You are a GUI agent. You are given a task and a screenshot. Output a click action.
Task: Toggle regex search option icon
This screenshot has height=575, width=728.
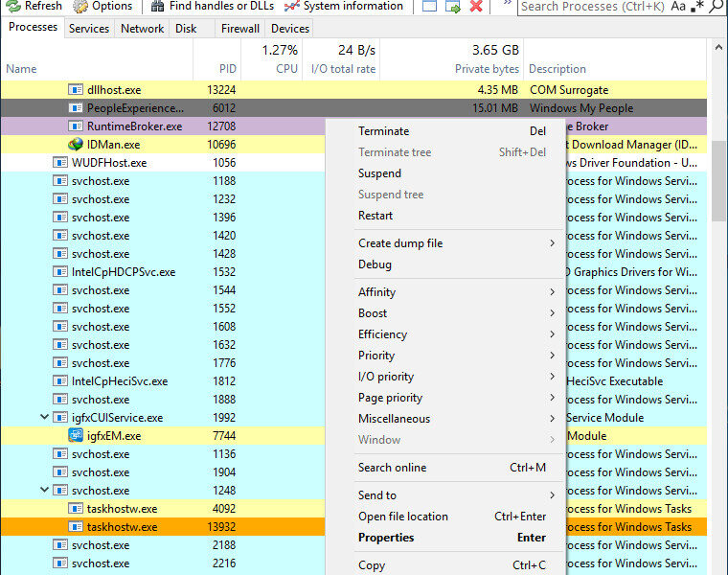tap(697, 6)
